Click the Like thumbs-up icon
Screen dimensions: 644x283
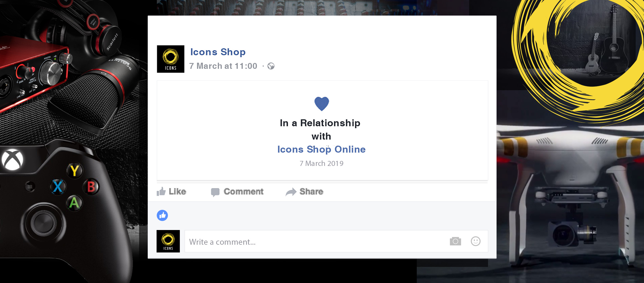(x=161, y=191)
